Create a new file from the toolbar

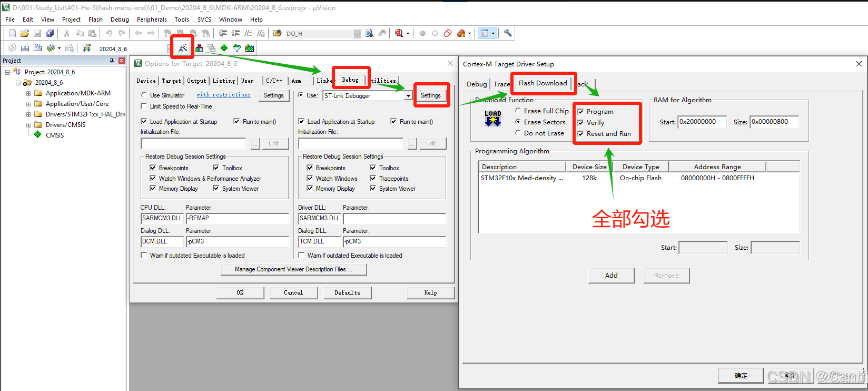pyautogui.click(x=12, y=33)
